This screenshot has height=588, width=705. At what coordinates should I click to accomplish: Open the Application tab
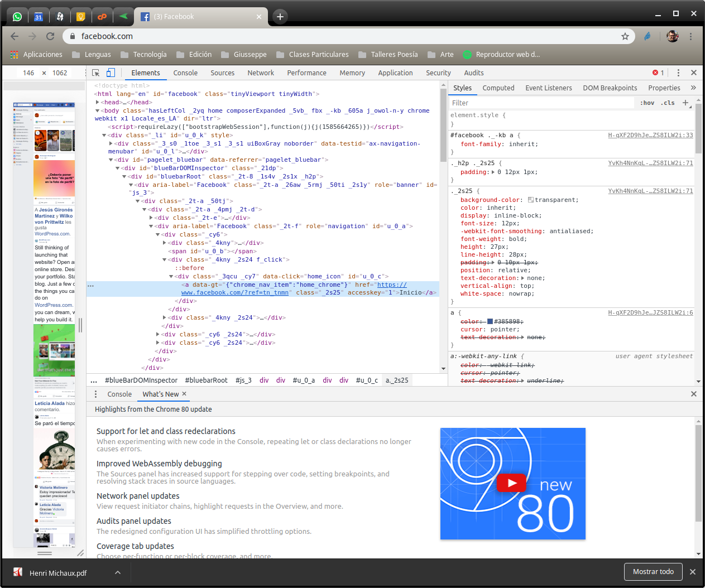pyautogui.click(x=395, y=73)
